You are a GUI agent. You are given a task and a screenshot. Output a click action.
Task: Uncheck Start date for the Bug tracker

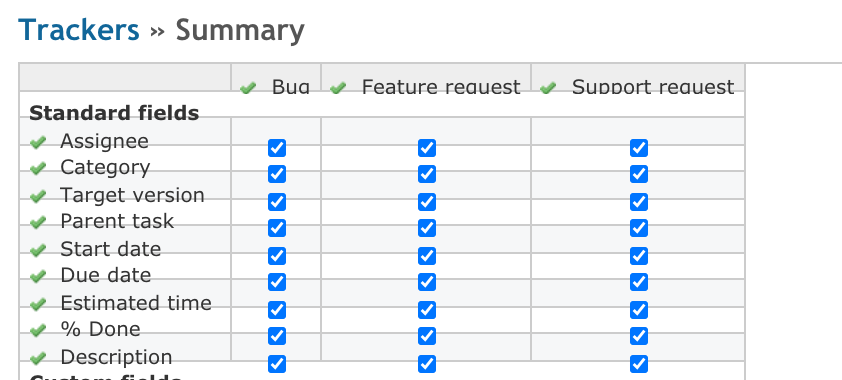(277, 255)
